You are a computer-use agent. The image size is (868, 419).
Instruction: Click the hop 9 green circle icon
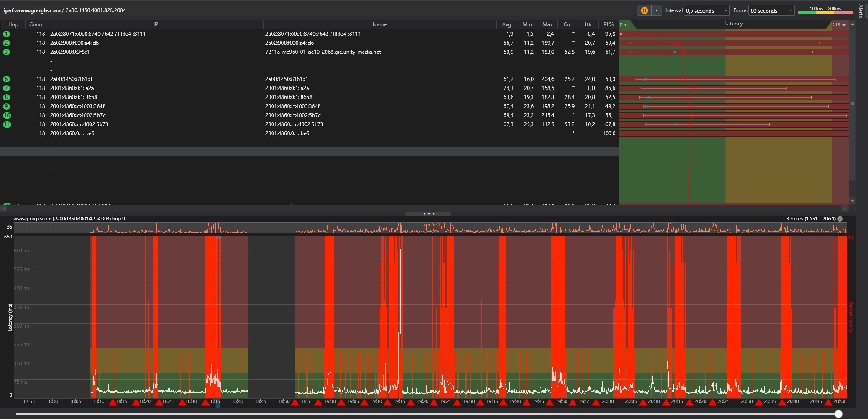tap(6, 106)
